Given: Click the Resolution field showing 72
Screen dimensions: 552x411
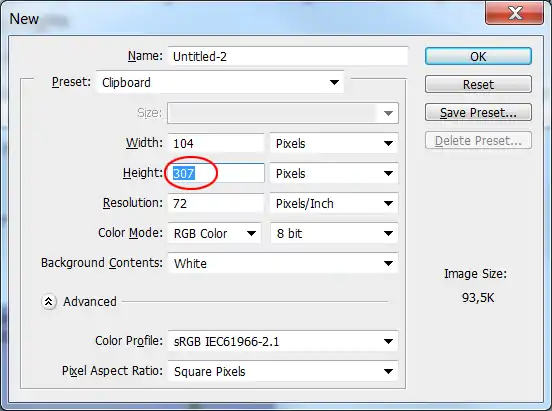Looking at the screenshot, I should (216, 203).
